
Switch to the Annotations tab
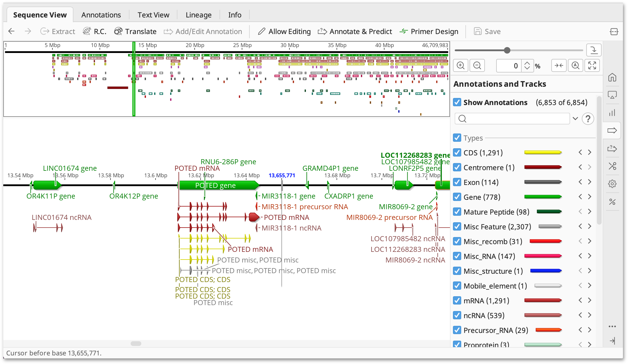click(x=101, y=15)
